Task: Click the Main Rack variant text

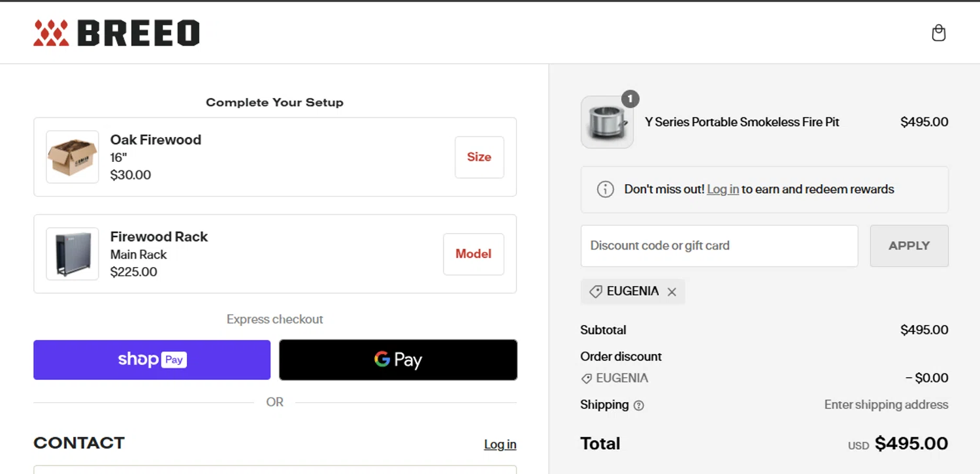Action: click(x=139, y=255)
